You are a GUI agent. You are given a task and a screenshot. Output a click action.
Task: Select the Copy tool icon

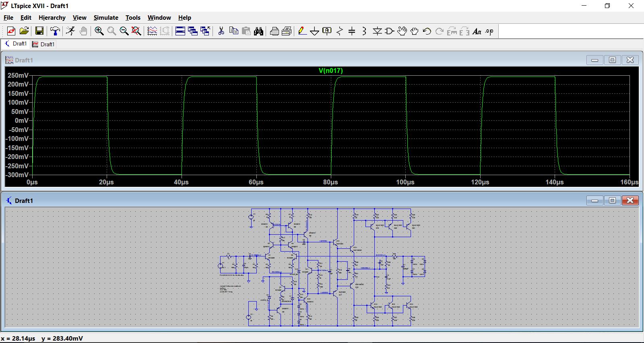coord(233,31)
